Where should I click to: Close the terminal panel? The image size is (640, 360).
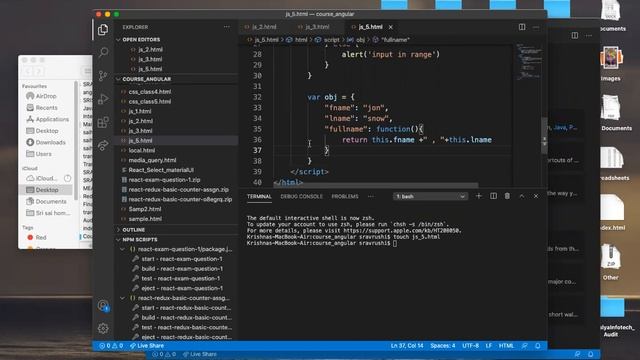536,196
